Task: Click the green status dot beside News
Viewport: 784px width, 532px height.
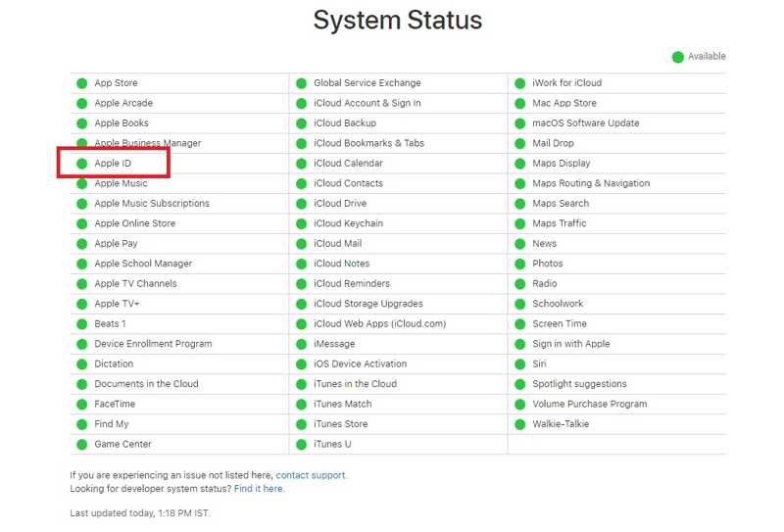Action: click(520, 244)
